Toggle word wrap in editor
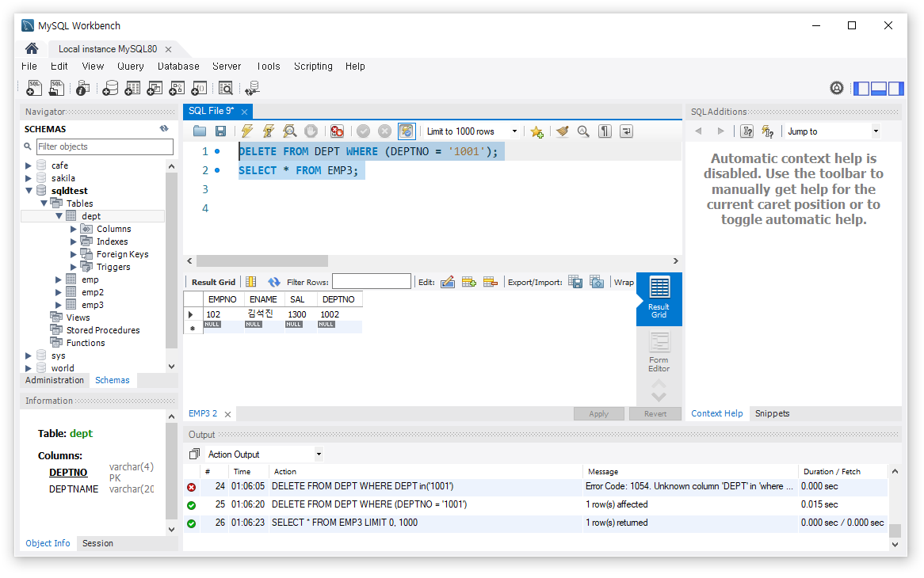Screen dimensions: 924x578 click(x=626, y=131)
